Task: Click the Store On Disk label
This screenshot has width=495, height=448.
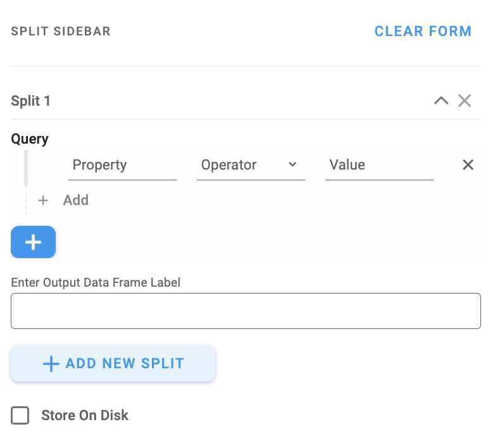Action: pos(85,416)
